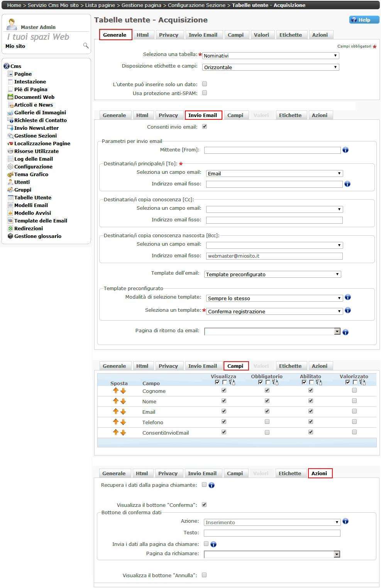Click info icon next to Azione dropdown
Screen dimensions: 381x588
pos(345,521)
